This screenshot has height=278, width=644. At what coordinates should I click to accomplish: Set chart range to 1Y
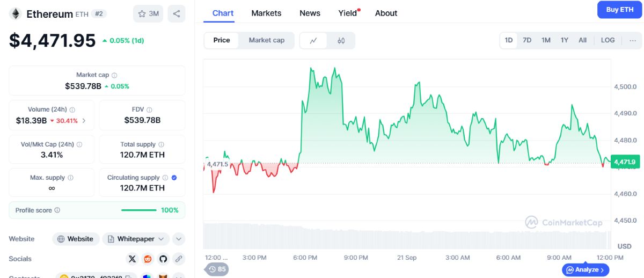coord(565,40)
